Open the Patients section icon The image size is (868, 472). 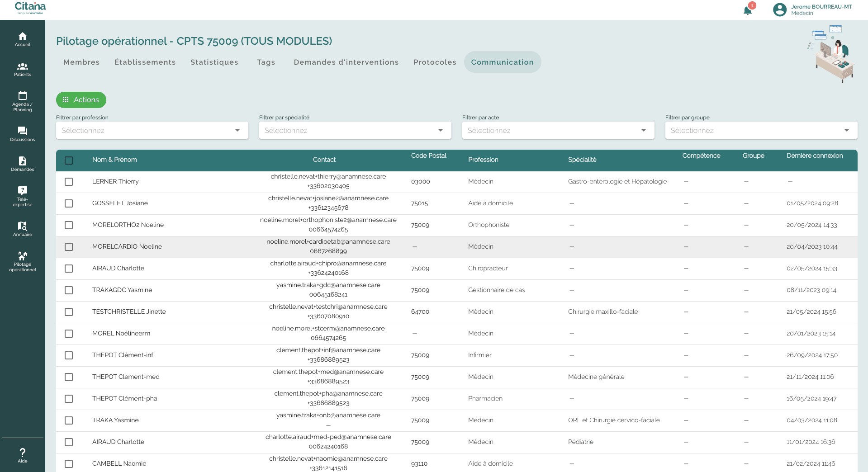(x=22, y=66)
